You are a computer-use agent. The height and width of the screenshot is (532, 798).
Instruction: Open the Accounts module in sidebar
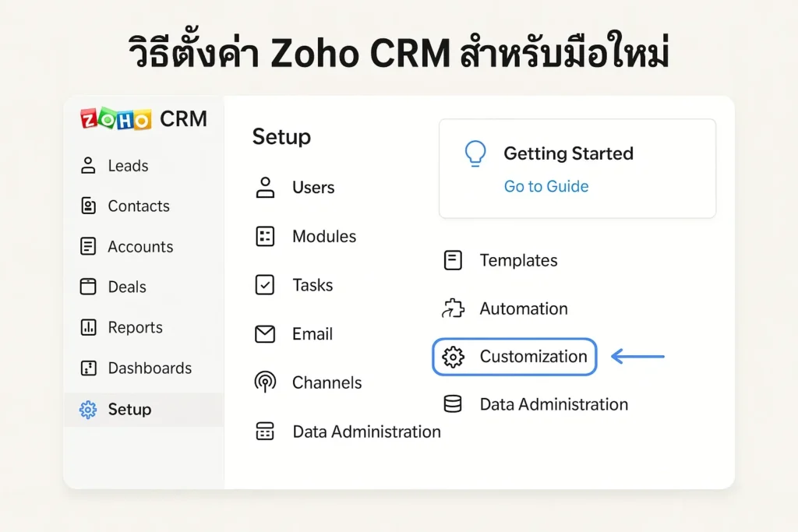click(140, 247)
